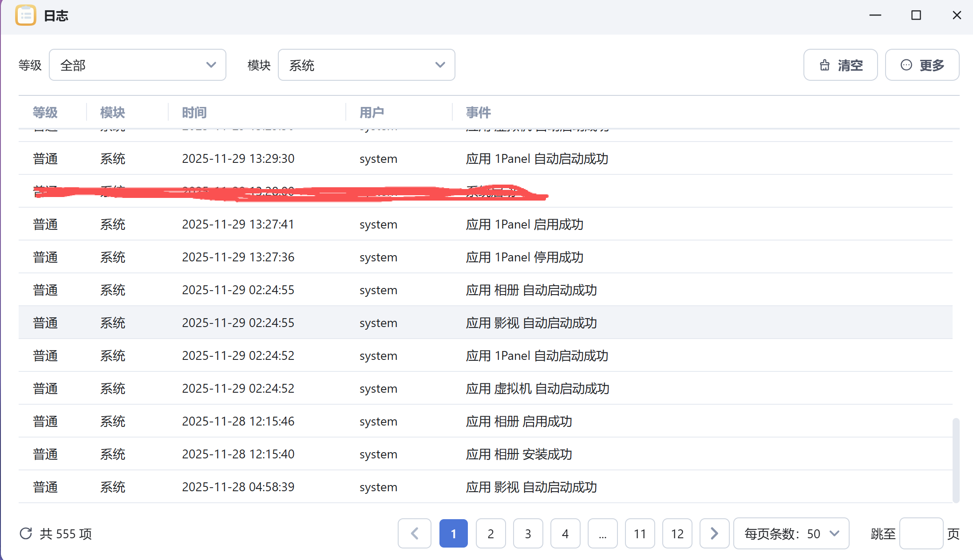
Task: Expand the 模块 module dropdown
Action: 366,65
